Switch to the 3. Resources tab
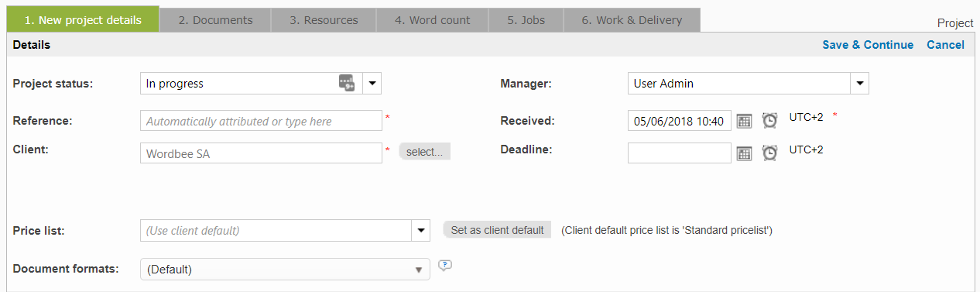 pyautogui.click(x=324, y=20)
